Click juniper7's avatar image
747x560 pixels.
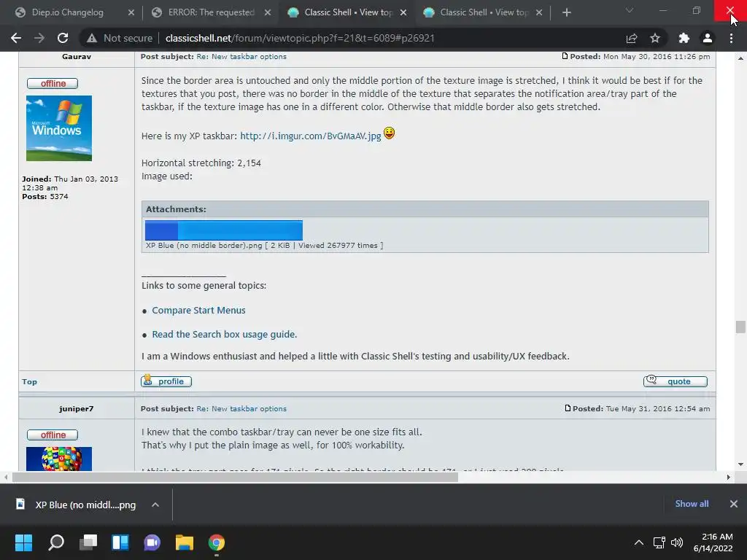[59, 459]
